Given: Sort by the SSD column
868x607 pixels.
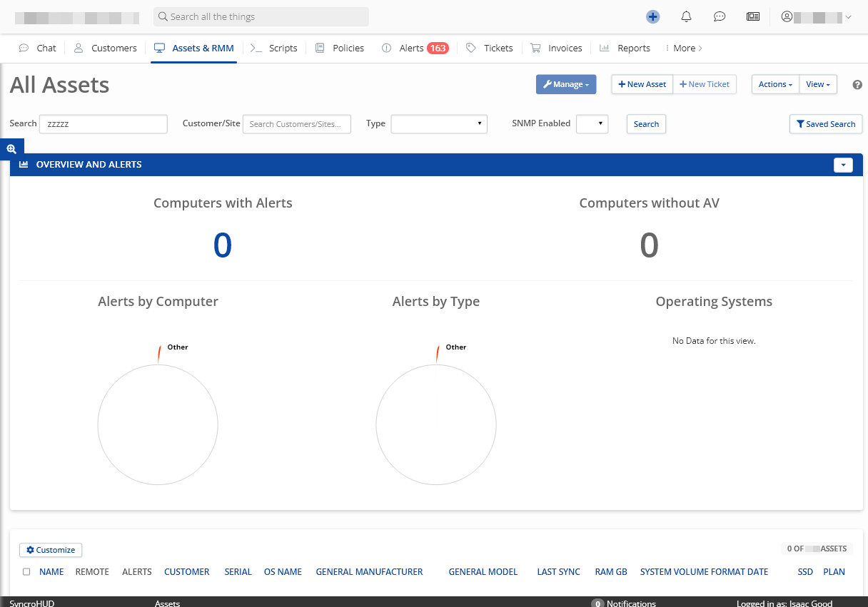Looking at the screenshot, I should (805, 571).
